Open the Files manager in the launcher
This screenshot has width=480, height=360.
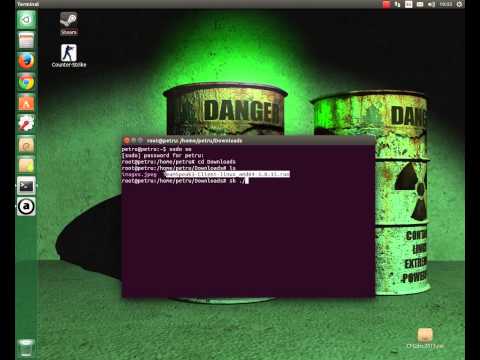pyautogui.click(x=26, y=41)
